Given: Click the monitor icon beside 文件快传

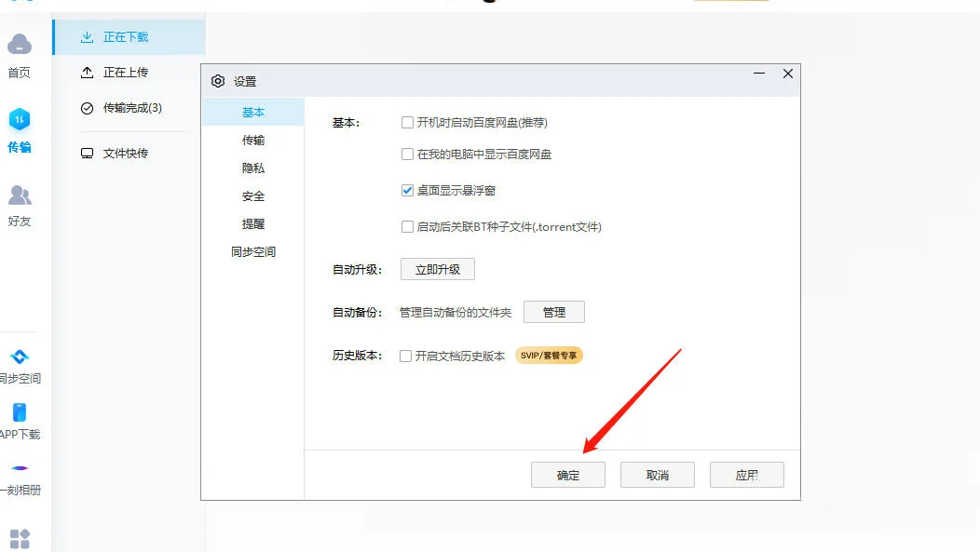Looking at the screenshot, I should click(87, 153).
